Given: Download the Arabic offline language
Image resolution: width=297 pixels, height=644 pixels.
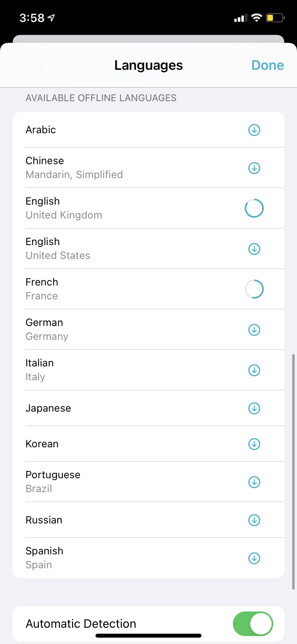Looking at the screenshot, I should click(x=254, y=130).
